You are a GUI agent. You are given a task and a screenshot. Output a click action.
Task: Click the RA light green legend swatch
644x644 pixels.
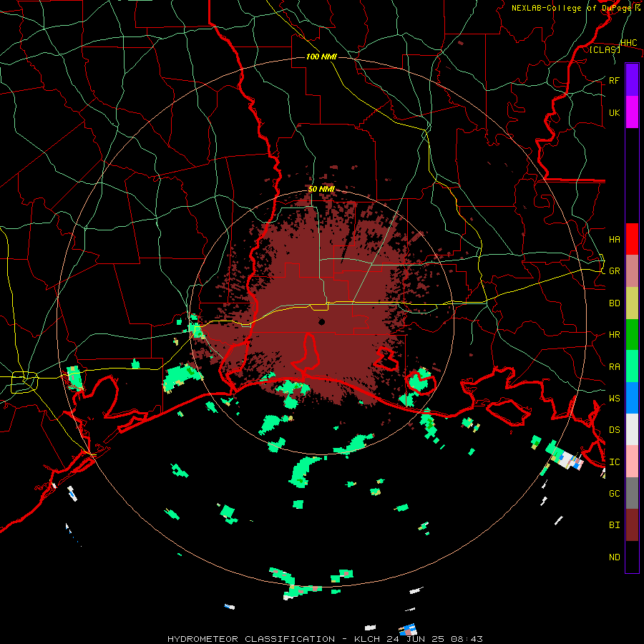coord(632,366)
